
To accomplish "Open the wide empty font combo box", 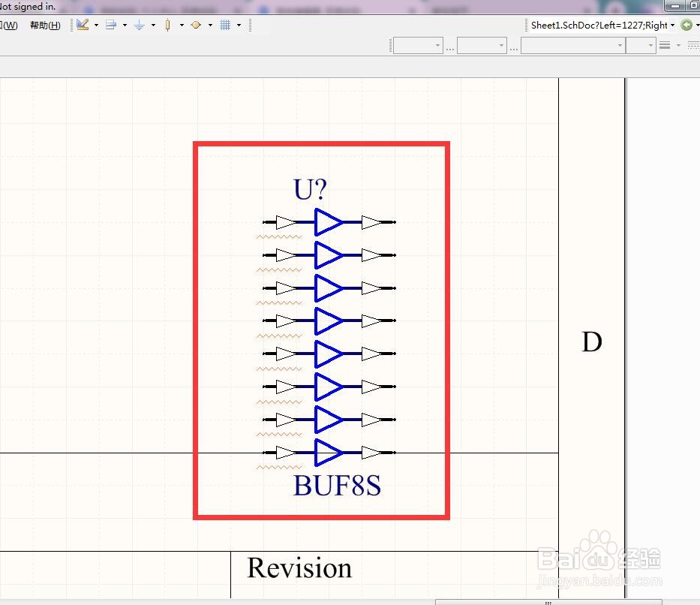I will tap(572, 46).
